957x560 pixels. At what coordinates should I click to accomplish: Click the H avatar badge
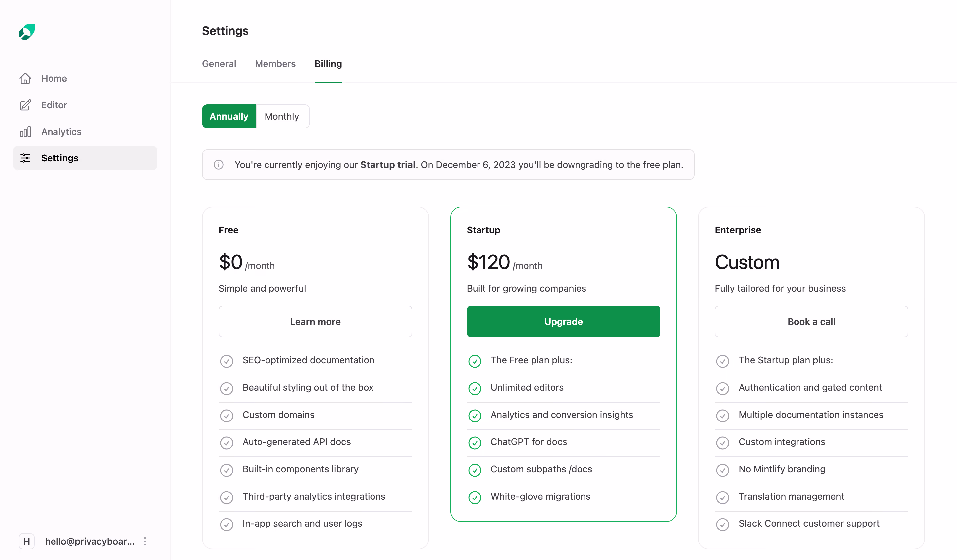coord(27,541)
